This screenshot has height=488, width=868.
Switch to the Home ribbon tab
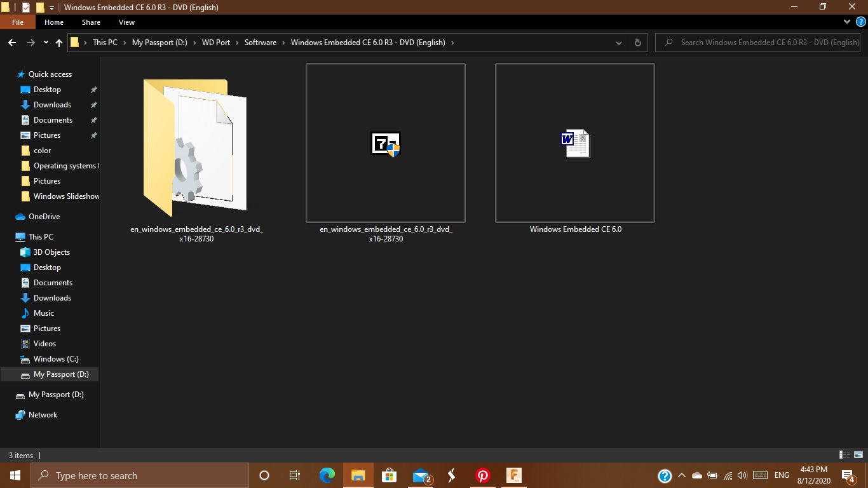pyautogui.click(x=54, y=22)
